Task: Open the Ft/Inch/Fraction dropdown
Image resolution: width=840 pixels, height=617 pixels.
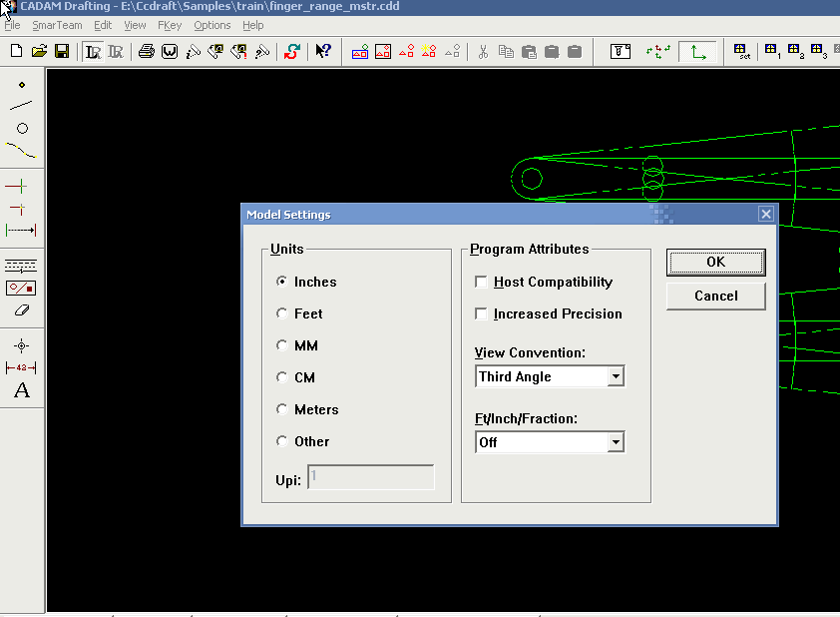Action: tap(617, 442)
